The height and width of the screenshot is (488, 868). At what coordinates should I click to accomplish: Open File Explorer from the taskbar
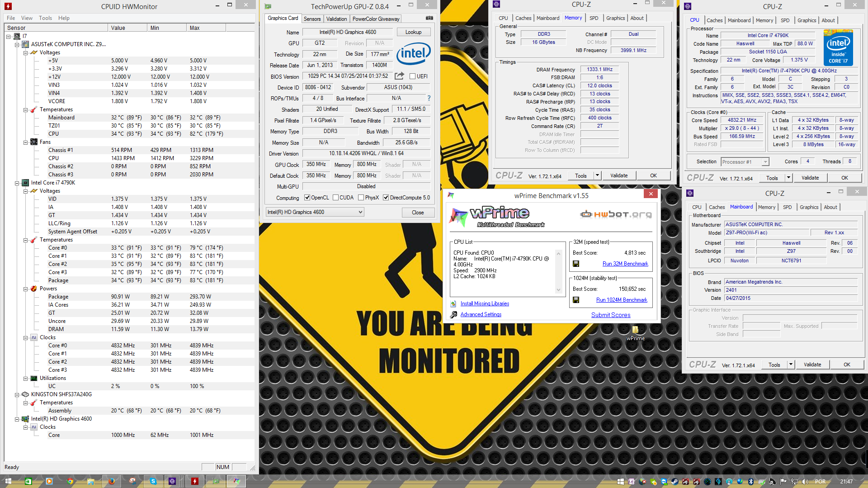click(90, 481)
